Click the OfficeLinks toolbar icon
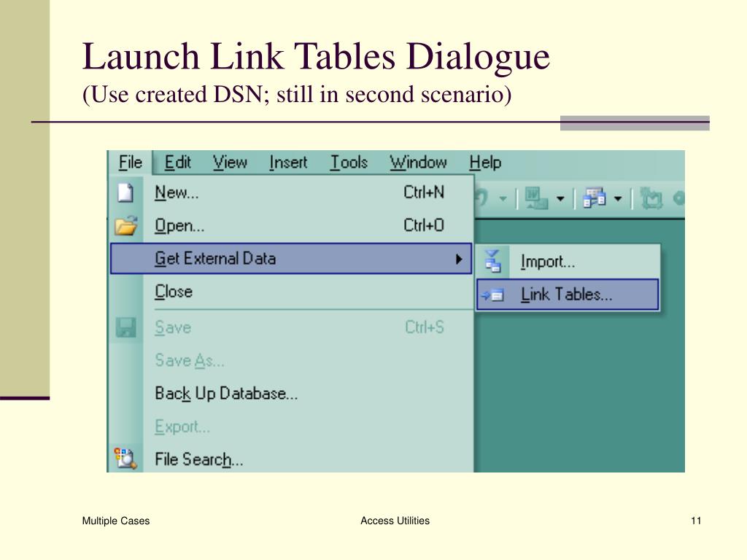 click(536, 198)
